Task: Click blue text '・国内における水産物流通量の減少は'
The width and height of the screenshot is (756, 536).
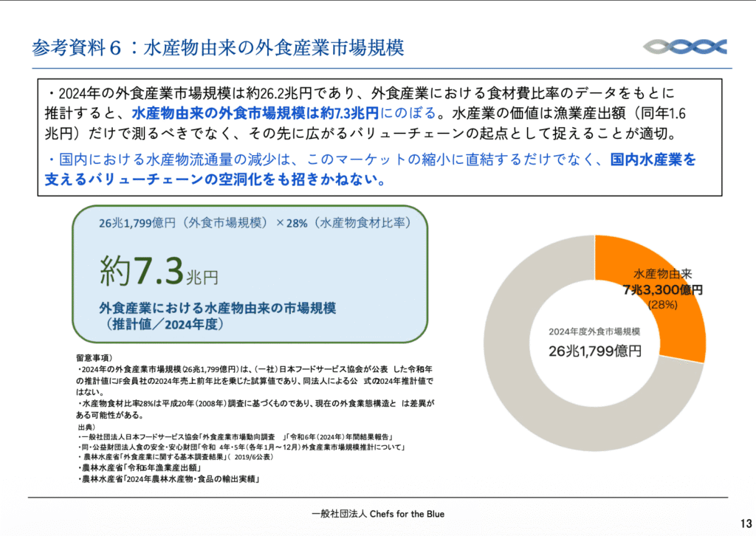Action: pos(324,159)
